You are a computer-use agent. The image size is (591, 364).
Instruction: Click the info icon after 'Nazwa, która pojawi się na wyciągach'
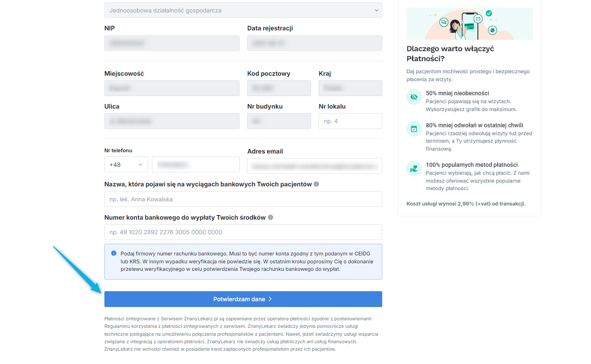click(316, 184)
